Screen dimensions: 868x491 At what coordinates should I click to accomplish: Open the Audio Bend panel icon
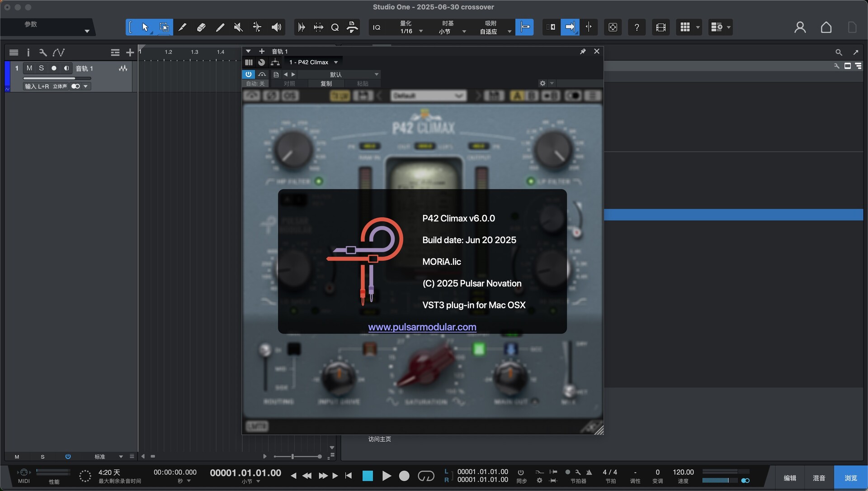[318, 27]
